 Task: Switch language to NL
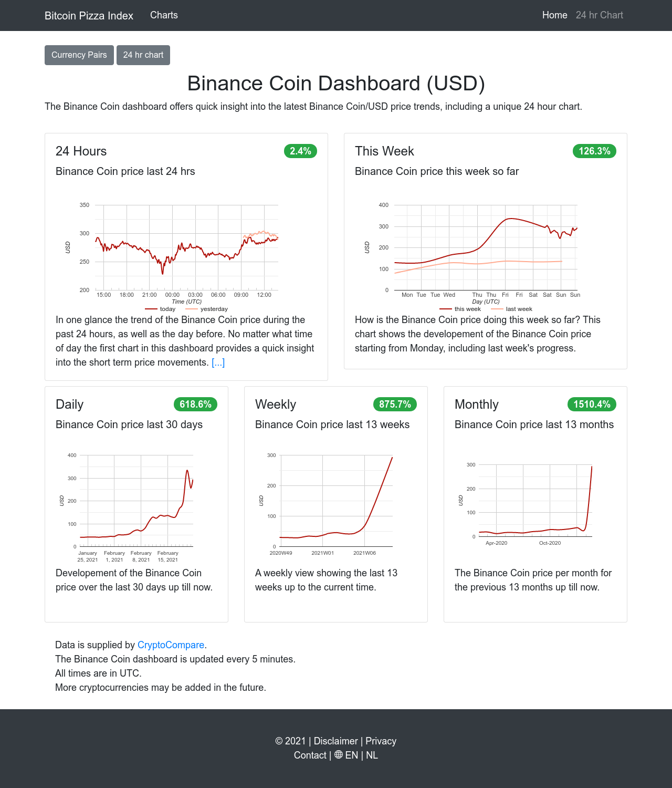tap(372, 755)
